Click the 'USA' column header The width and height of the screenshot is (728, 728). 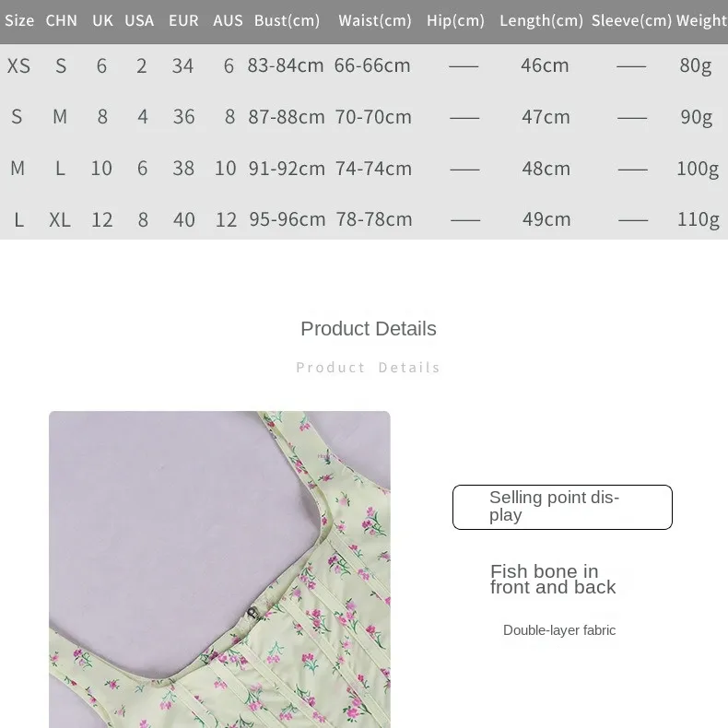139,20
